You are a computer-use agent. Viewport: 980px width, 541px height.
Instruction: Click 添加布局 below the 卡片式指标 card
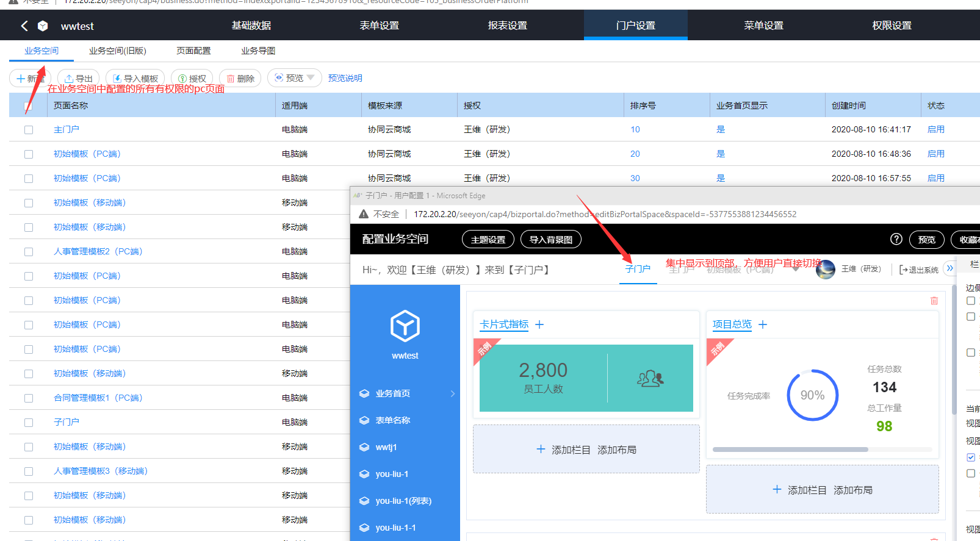[x=617, y=450]
